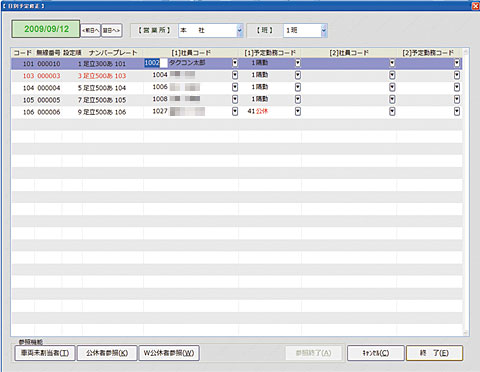This screenshot has width=480, height=372.
Task: Open [1]予定勤務コード dropdown in row 101
Action: coord(298,63)
